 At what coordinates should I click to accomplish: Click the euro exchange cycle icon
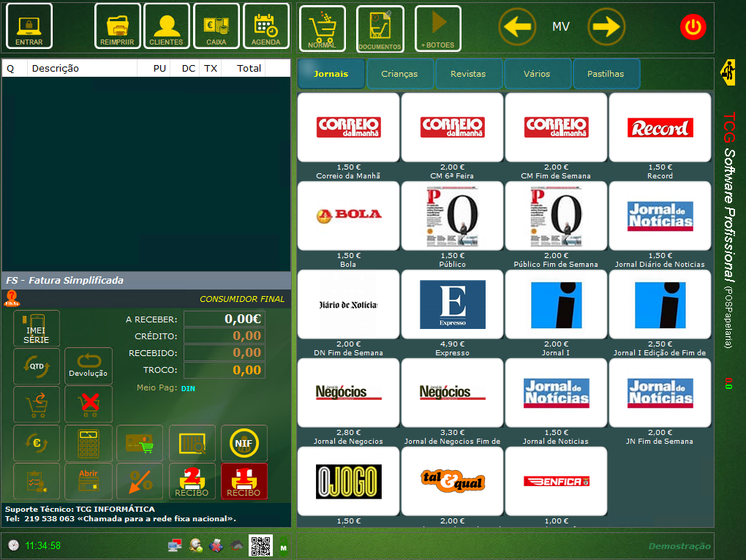coord(37,443)
